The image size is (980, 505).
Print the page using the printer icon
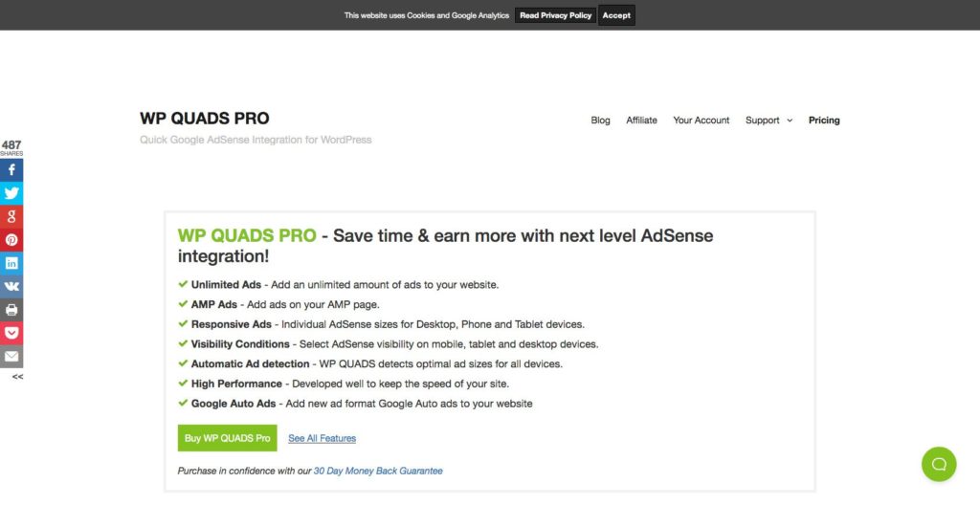tap(11, 310)
